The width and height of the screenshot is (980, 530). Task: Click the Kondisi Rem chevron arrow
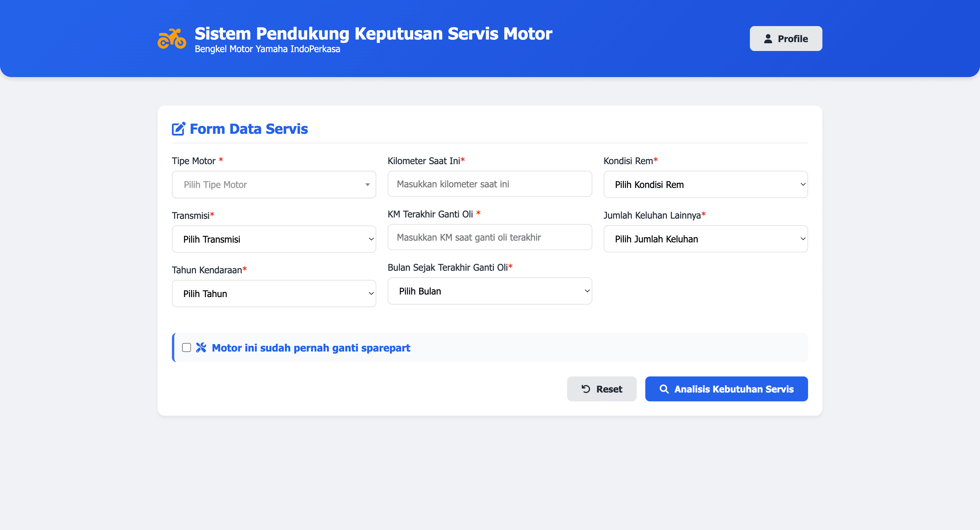(x=803, y=184)
